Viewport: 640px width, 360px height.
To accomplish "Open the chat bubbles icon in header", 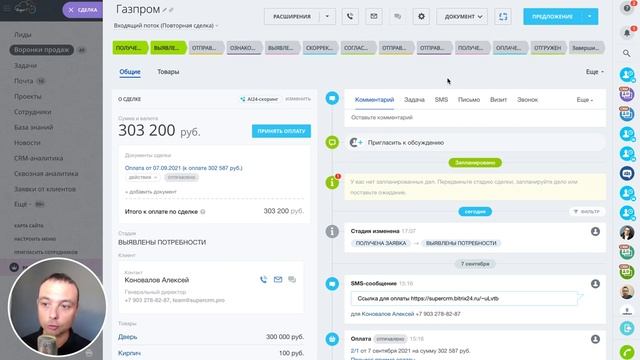I will click(x=398, y=16).
